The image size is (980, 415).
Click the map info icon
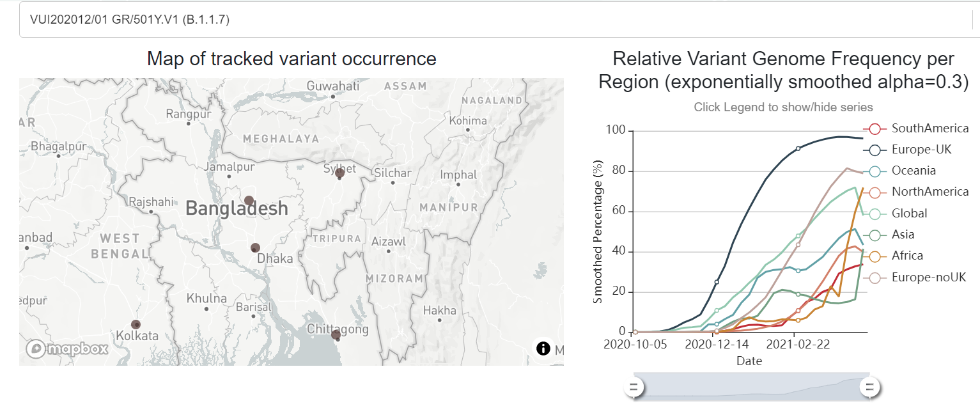[x=543, y=348]
